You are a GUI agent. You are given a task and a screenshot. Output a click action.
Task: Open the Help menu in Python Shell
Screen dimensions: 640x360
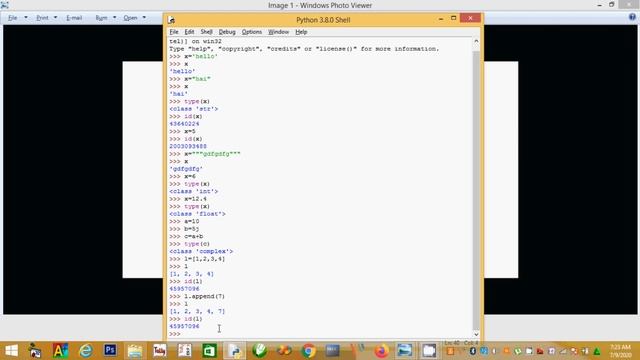coord(301,32)
